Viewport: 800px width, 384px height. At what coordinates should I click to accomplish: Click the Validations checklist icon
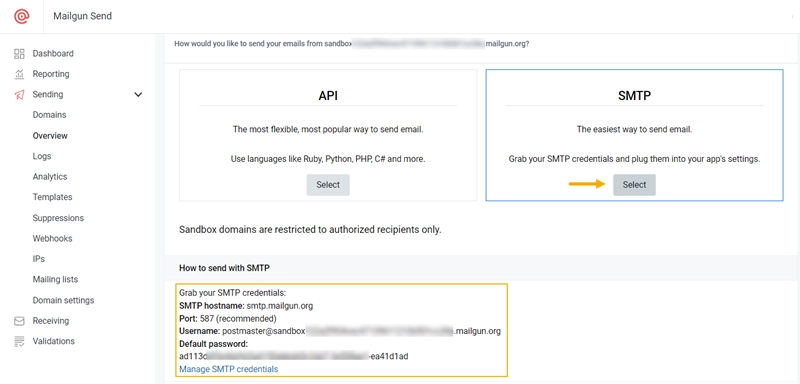click(19, 341)
